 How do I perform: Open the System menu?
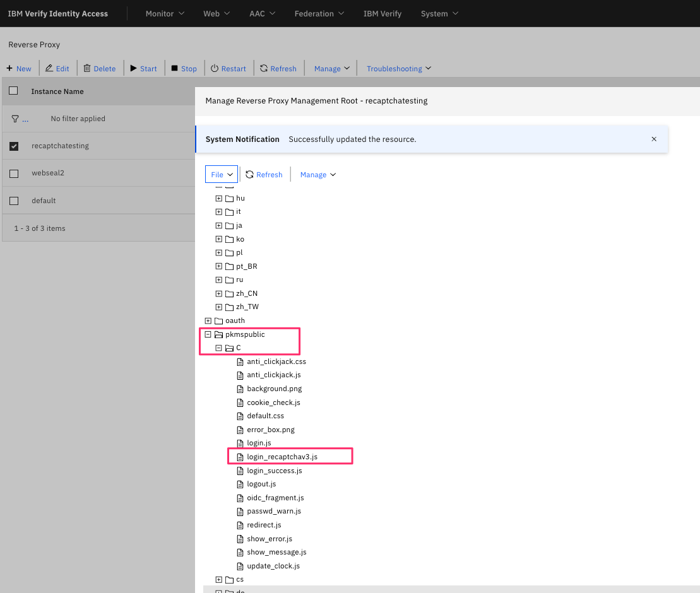(x=439, y=14)
